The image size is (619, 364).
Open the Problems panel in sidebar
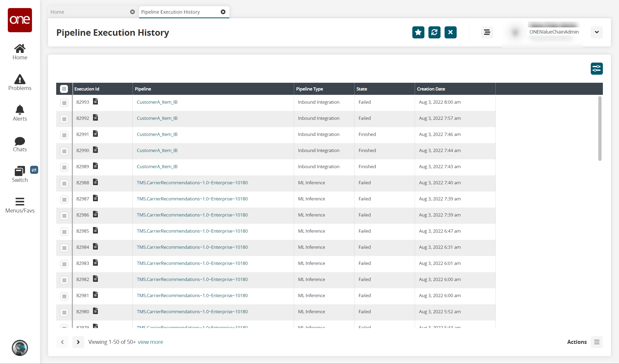tap(20, 82)
